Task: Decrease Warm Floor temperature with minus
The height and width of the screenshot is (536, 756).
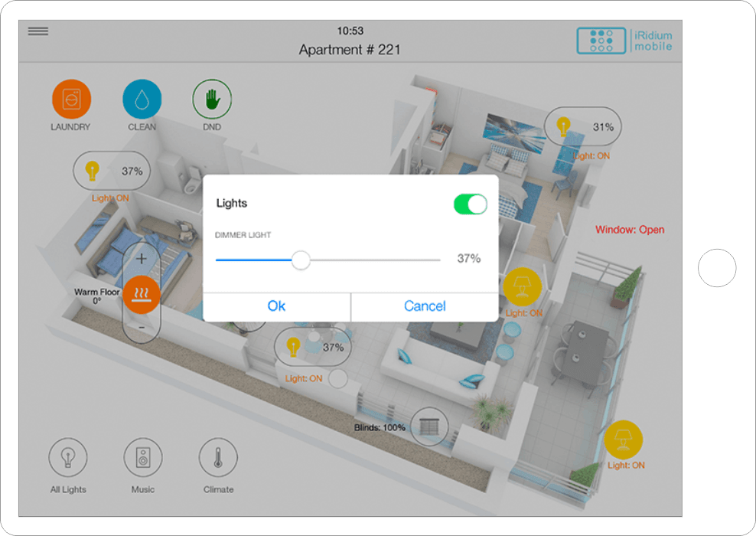Action: (x=142, y=328)
